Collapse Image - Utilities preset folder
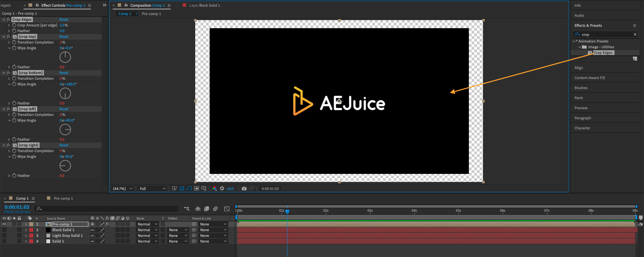This screenshot has width=644, height=257. point(580,47)
